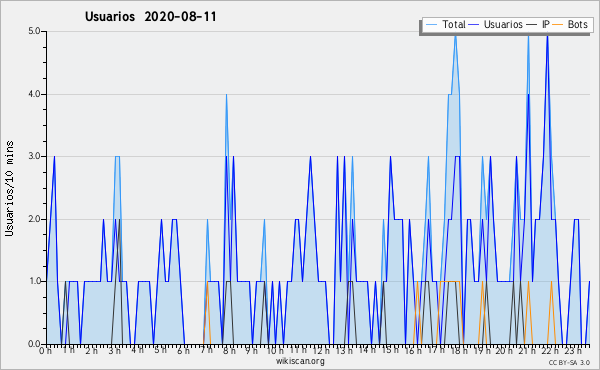
Task: Click the wikiscan.org text under the chart
Action: 300,361
